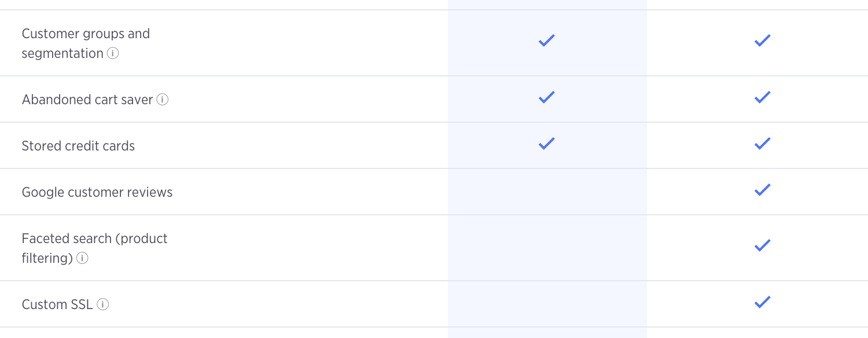868x338 pixels.
Task: Click the Stored credit cards feature label
Action: coord(78,146)
